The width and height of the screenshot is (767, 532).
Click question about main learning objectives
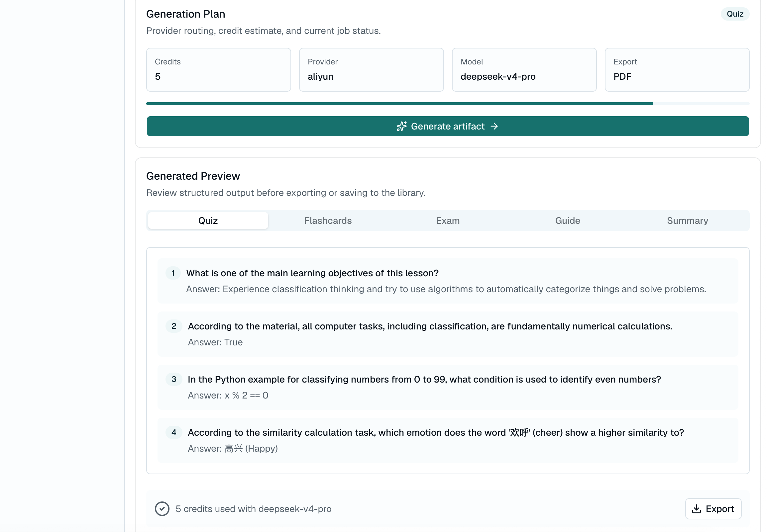tap(312, 273)
